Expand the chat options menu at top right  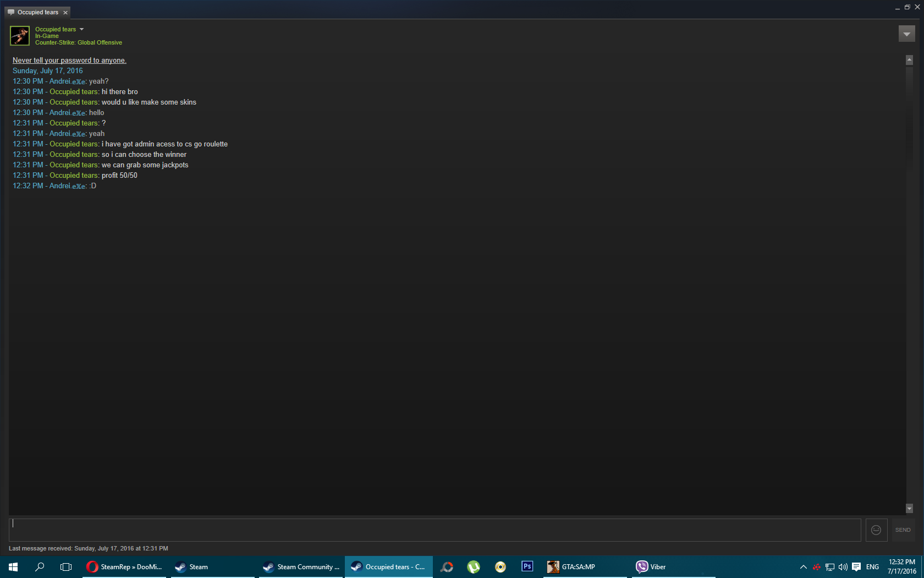pos(906,34)
